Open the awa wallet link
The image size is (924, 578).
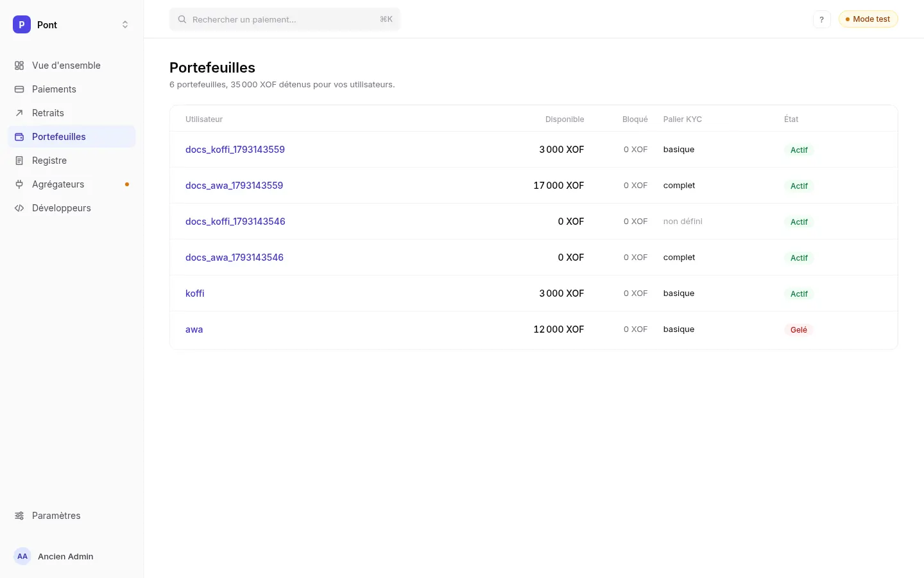(194, 329)
